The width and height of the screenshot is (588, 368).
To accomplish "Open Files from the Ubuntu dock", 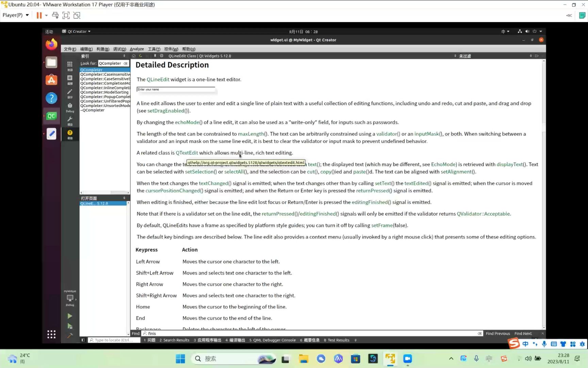I will [x=51, y=62].
